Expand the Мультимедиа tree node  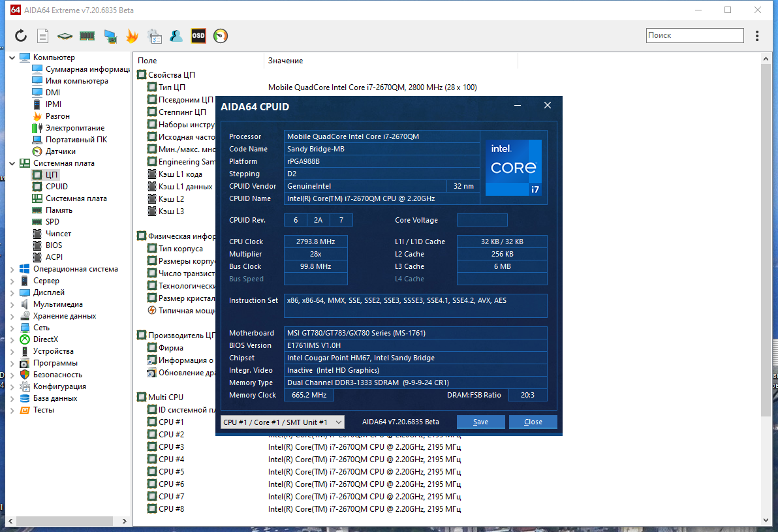pos(12,304)
